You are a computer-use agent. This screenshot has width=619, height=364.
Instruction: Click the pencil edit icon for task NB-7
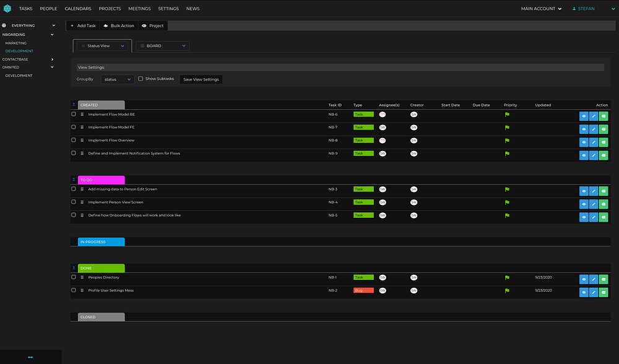594,129
